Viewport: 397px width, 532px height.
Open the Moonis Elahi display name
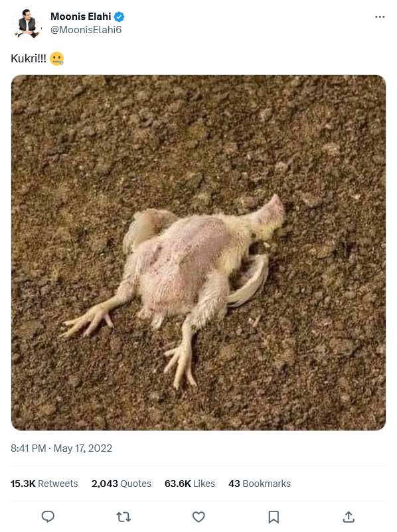pos(81,17)
